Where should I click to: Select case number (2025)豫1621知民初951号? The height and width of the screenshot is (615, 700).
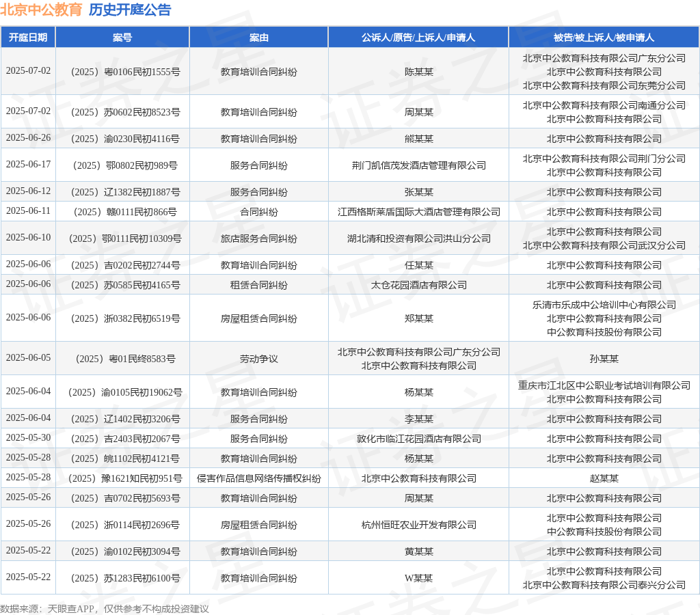(x=125, y=478)
